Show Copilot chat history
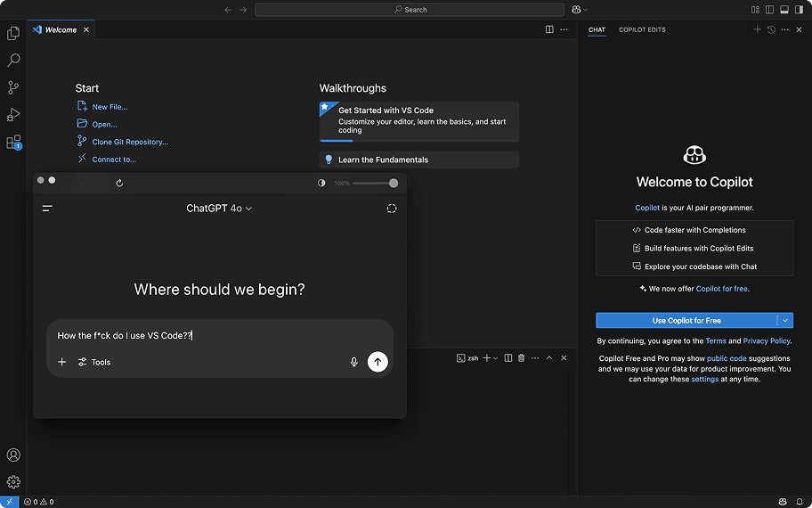 point(771,29)
